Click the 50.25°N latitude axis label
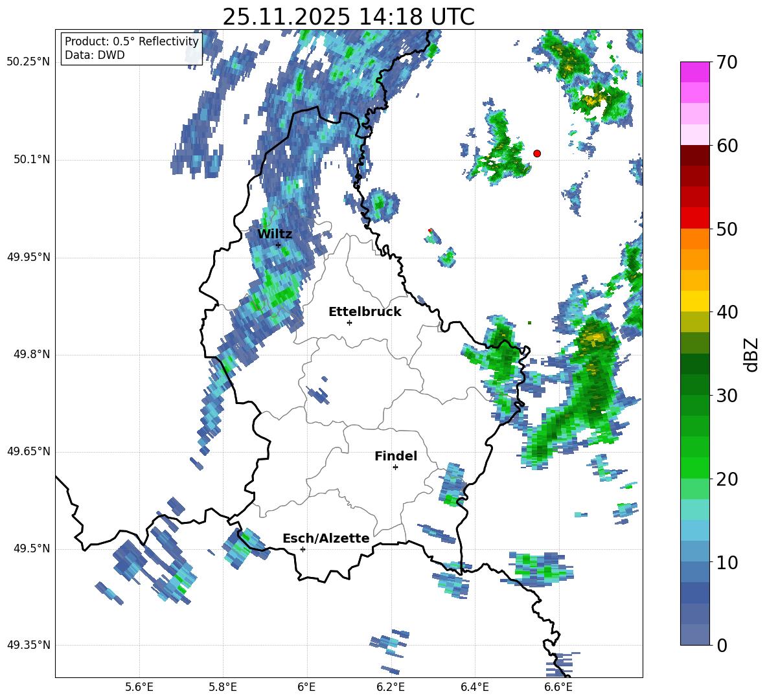This screenshot has width=767, height=700. click(29, 62)
